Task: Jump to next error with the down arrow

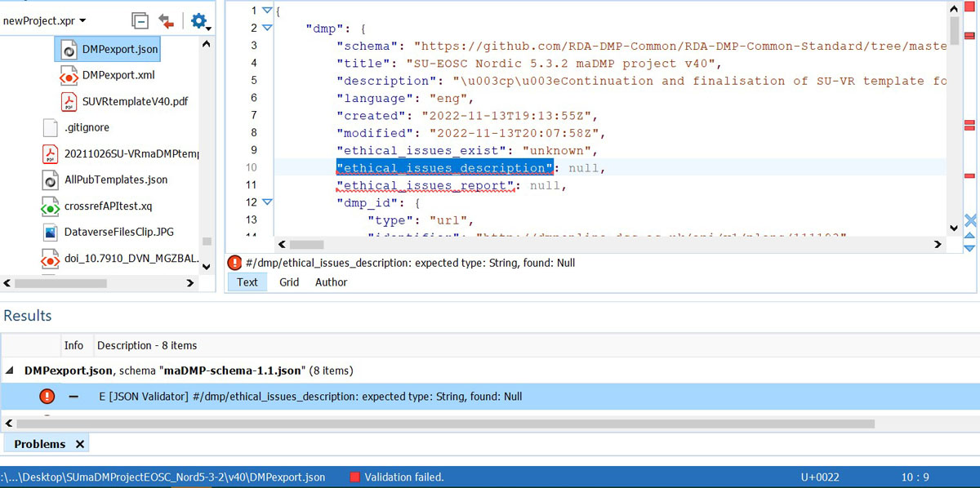Action: [970, 248]
